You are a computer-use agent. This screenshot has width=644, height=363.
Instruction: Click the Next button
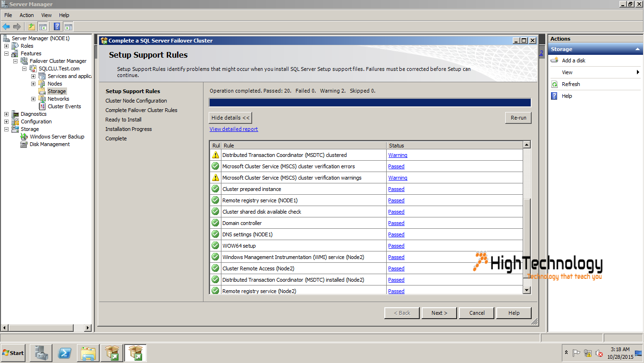pos(439,313)
